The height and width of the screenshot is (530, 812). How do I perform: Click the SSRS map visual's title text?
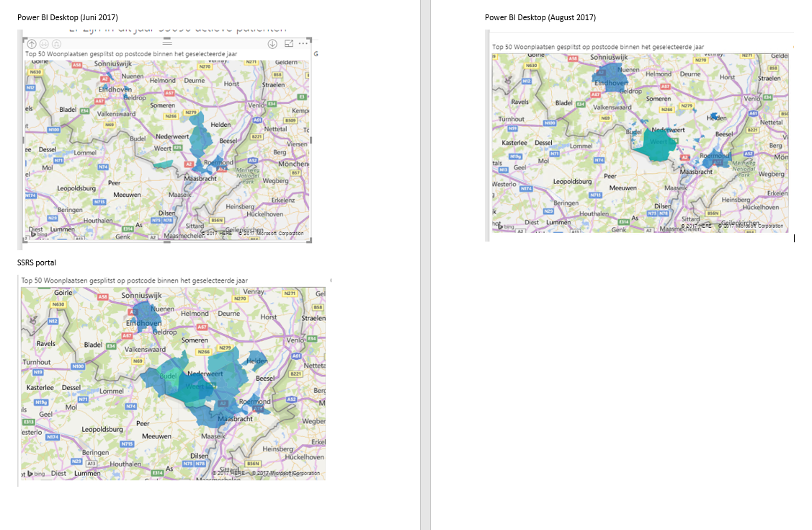135,281
